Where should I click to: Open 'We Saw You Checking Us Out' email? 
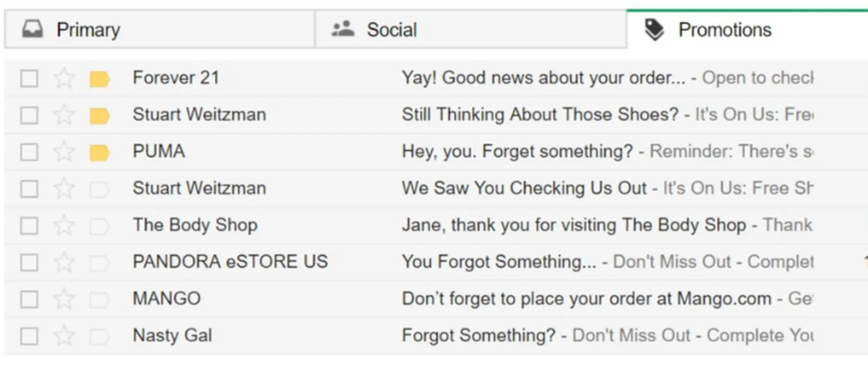[x=524, y=188]
